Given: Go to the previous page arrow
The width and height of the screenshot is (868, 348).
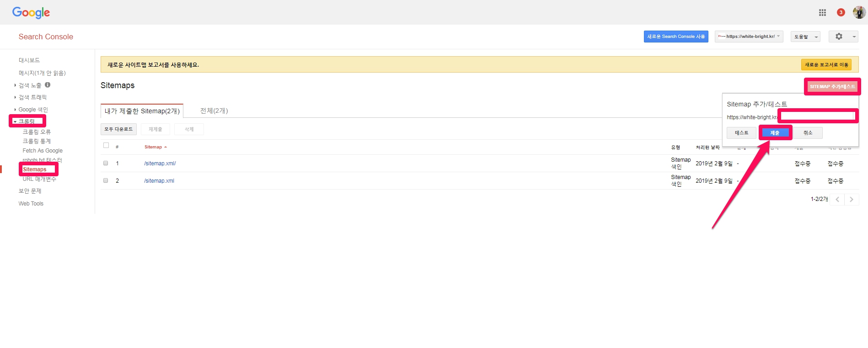Looking at the screenshot, I should click(837, 200).
